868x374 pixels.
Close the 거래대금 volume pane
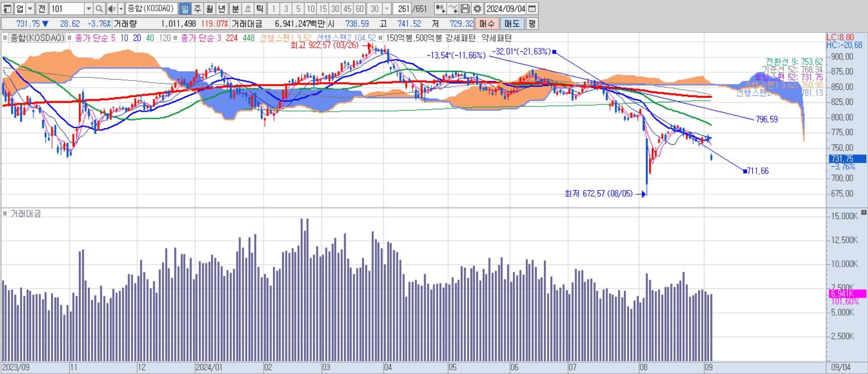tap(864, 212)
